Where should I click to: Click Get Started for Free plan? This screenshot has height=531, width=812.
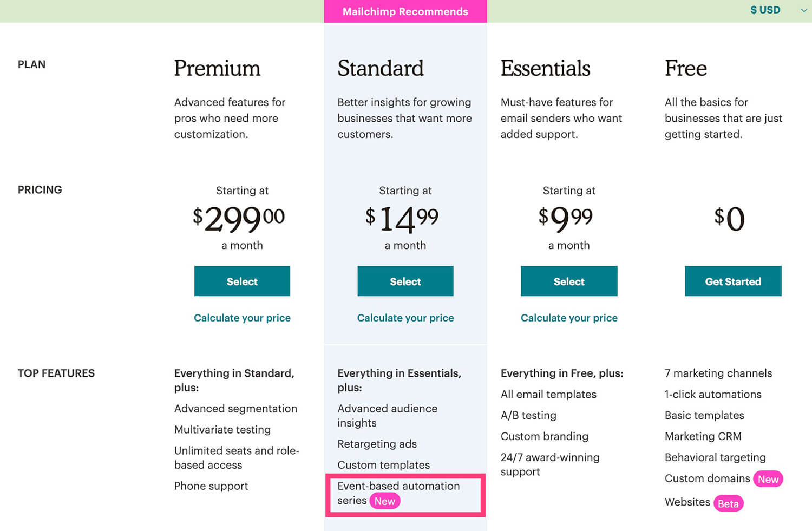pyautogui.click(x=733, y=281)
